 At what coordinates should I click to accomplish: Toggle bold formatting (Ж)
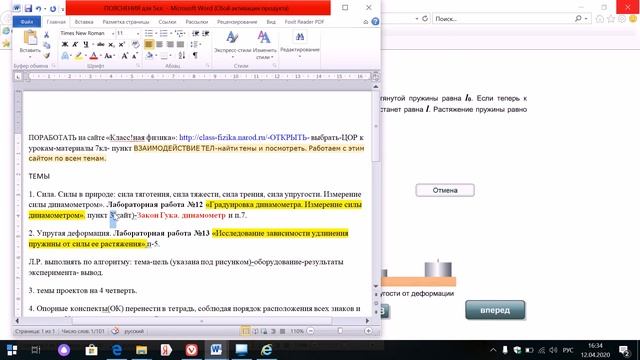coord(65,44)
